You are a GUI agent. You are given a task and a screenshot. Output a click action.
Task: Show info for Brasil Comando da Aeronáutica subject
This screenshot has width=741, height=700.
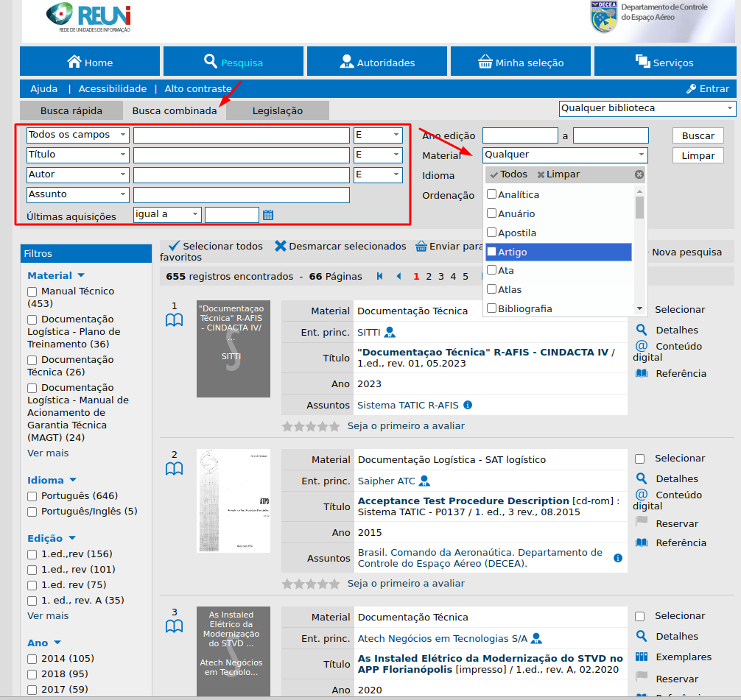coord(618,558)
